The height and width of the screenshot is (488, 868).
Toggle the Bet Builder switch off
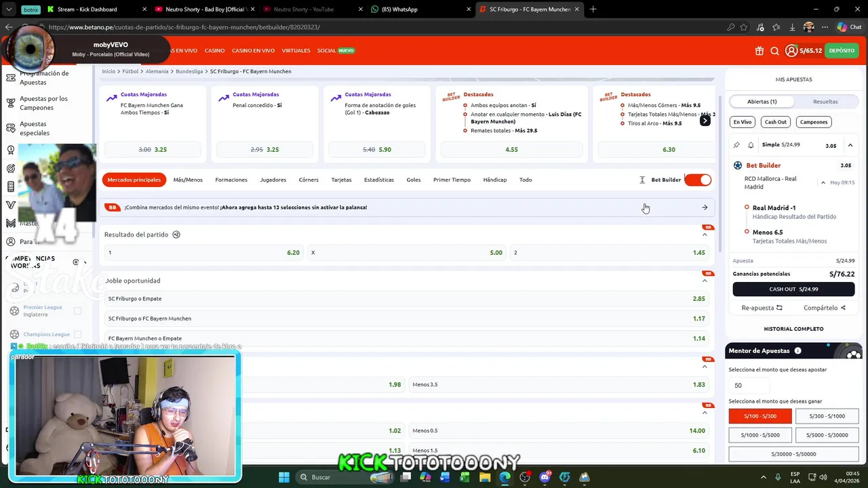pyautogui.click(x=698, y=180)
